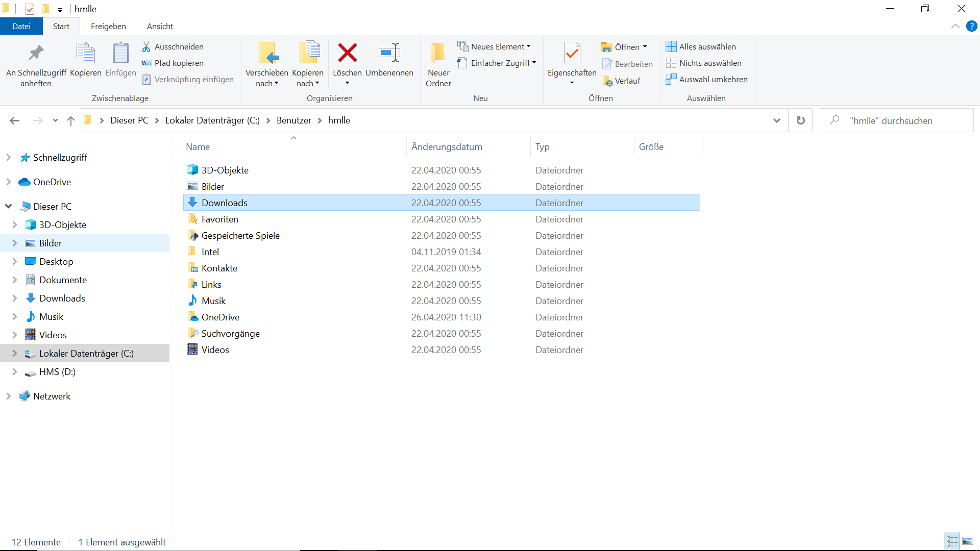980x551 pixels.
Task: Open Eigenschaften properties icon
Action: coord(572,53)
